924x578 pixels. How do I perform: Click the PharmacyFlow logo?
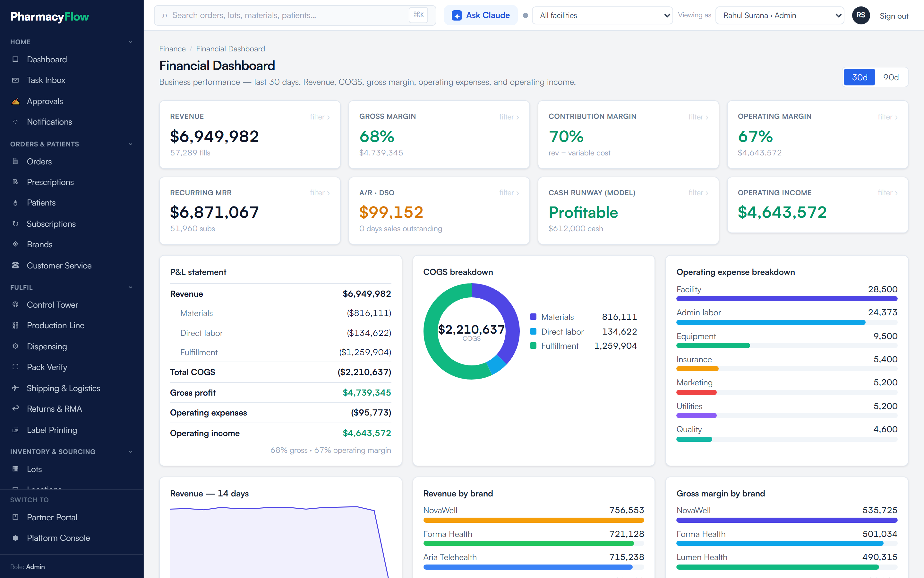pos(50,16)
